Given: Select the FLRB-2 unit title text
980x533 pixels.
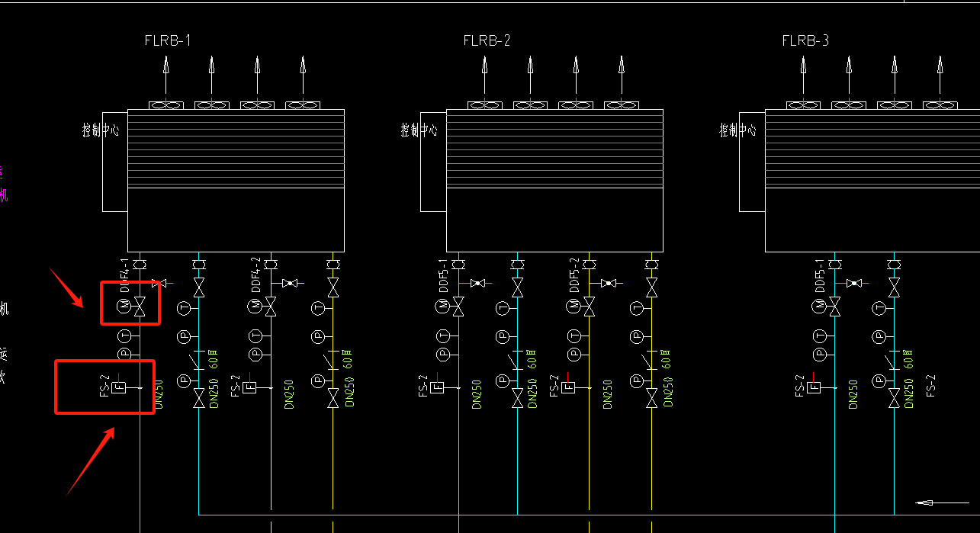Looking at the screenshot, I should [487, 40].
